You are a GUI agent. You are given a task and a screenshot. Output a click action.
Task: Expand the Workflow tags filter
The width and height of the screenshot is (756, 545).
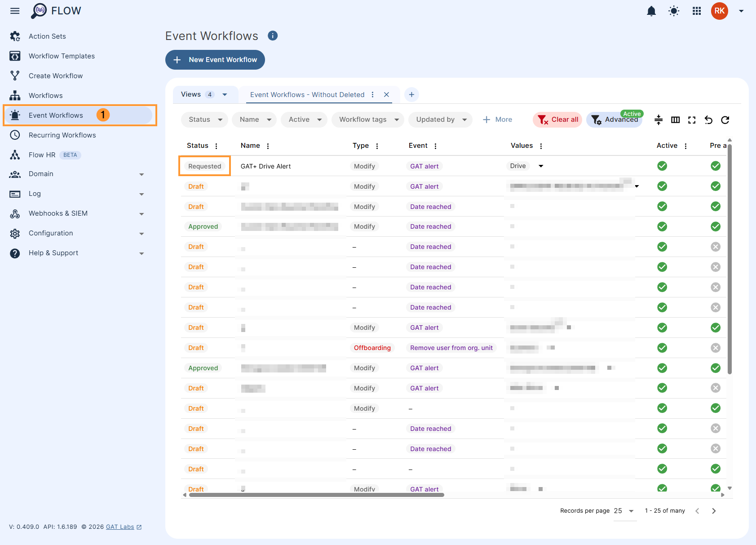pos(368,120)
